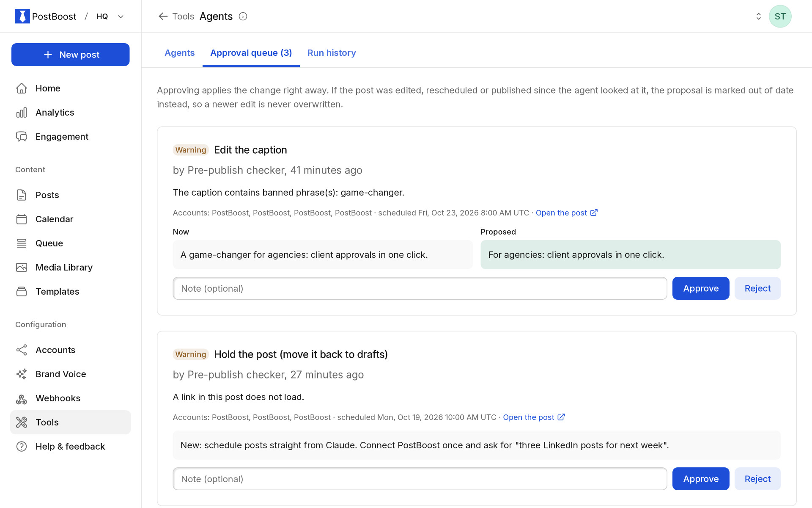Click the info icon beside Agents title
The width and height of the screenshot is (812, 508).
tap(243, 16)
